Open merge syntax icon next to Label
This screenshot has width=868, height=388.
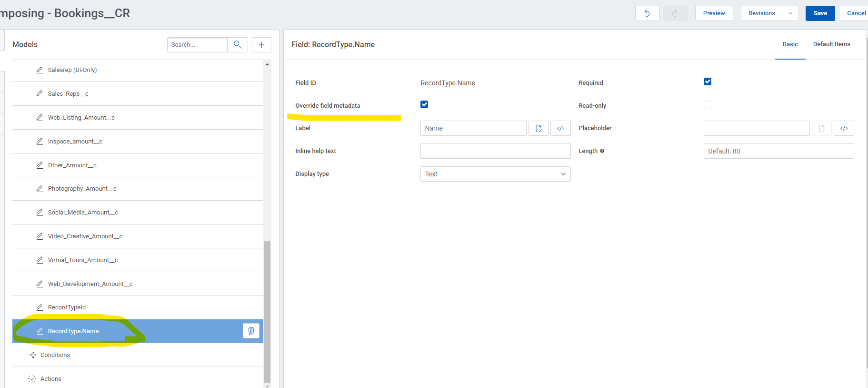(x=561, y=128)
